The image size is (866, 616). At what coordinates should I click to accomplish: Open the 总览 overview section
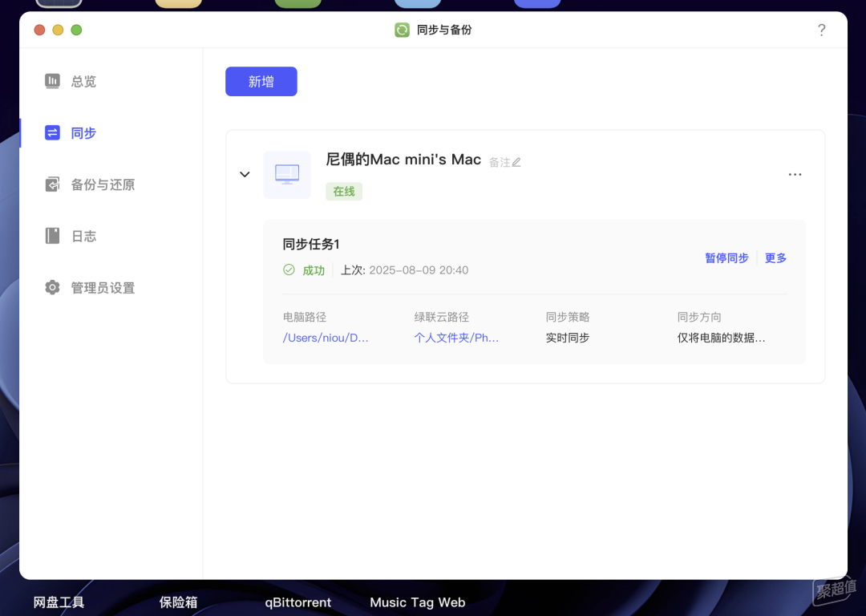coord(83,81)
